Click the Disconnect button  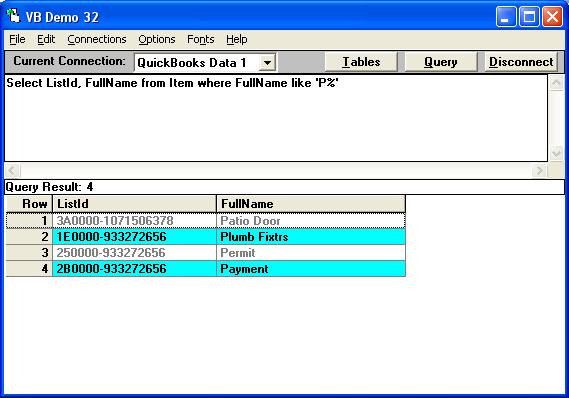[x=521, y=62]
